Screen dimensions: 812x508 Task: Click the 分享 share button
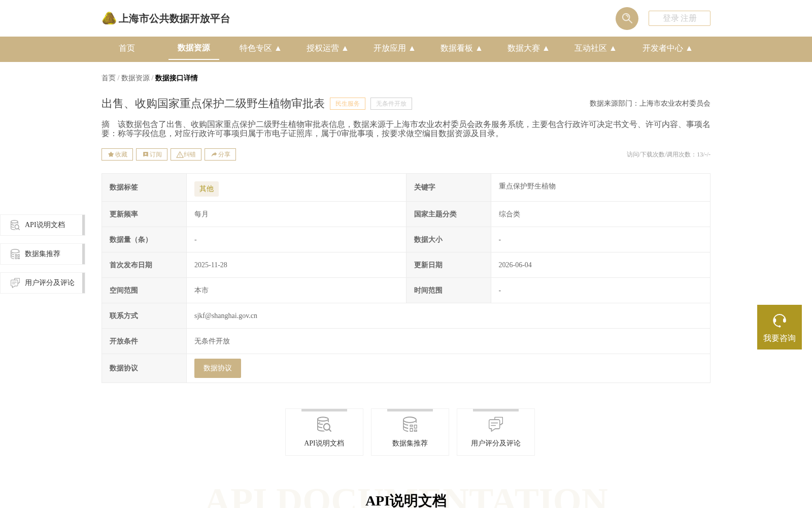220,154
